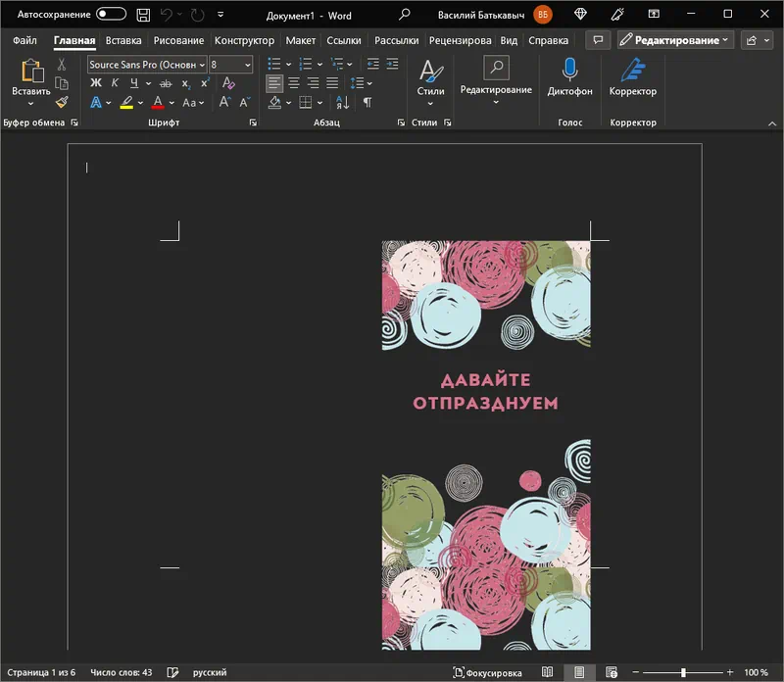Click the Save floppy disk icon

click(143, 15)
